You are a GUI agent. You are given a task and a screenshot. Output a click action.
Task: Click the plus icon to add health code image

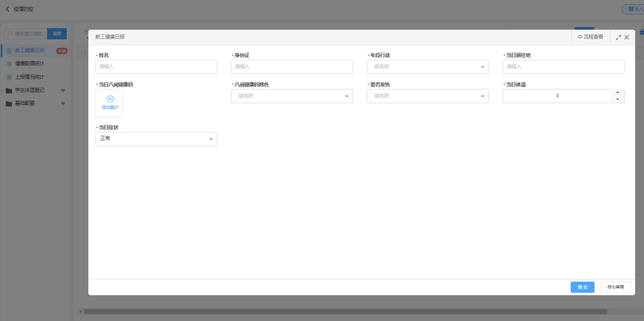click(110, 99)
